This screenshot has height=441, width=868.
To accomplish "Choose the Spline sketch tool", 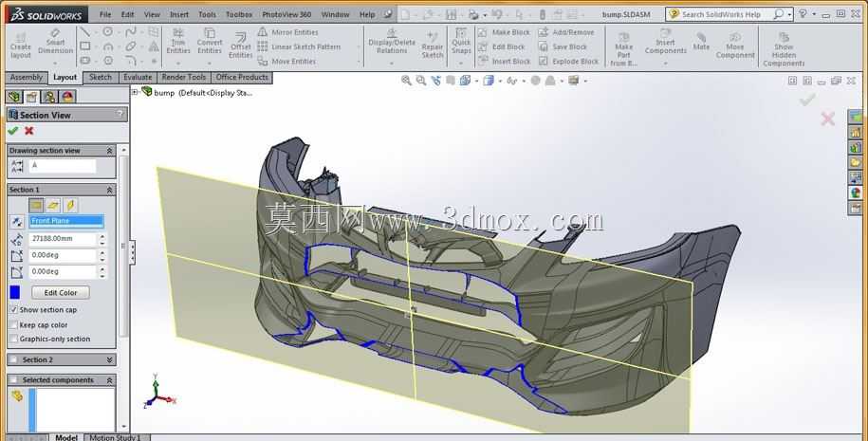I will click(x=131, y=31).
